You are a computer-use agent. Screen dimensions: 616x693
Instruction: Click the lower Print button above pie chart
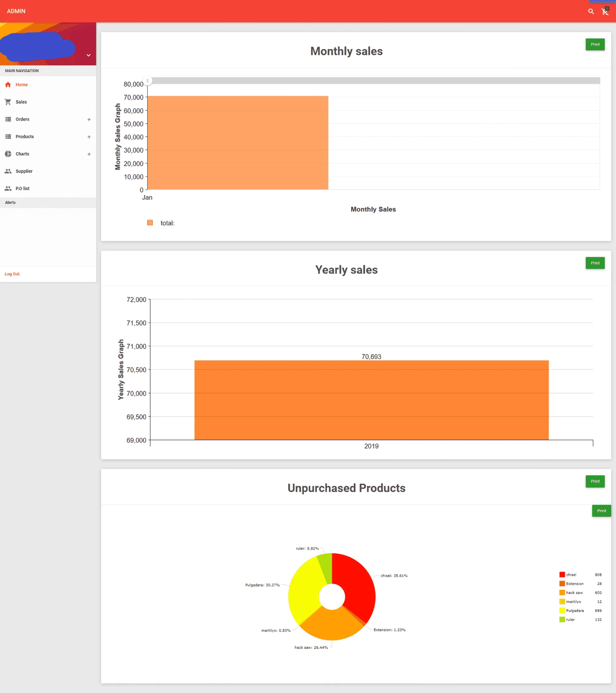coord(602,511)
